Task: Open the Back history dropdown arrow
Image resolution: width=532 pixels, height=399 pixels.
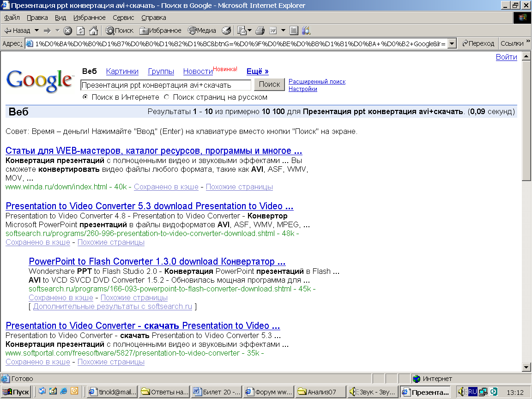Action: 36,30
